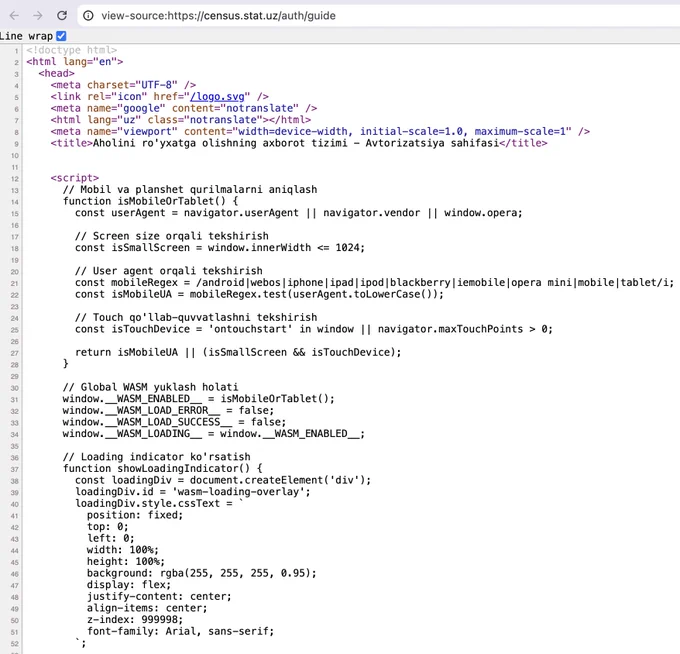Click 'justify-content: center;' line
Viewport: 680px width, 654px height.
[159, 596]
